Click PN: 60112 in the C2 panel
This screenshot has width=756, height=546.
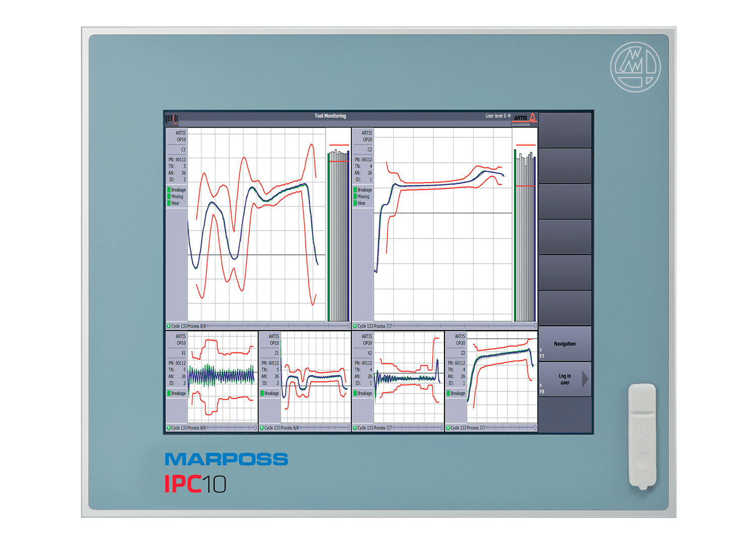[x=363, y=160]
